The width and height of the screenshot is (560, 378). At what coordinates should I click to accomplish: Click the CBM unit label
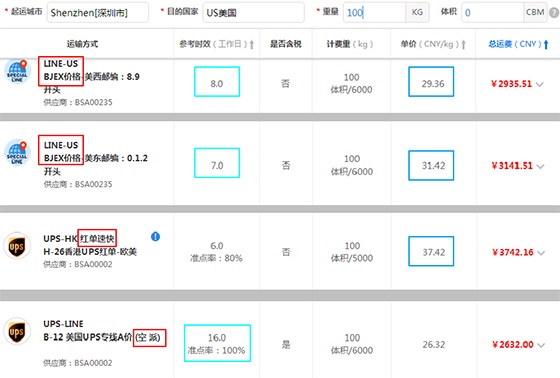click(535, 12)
